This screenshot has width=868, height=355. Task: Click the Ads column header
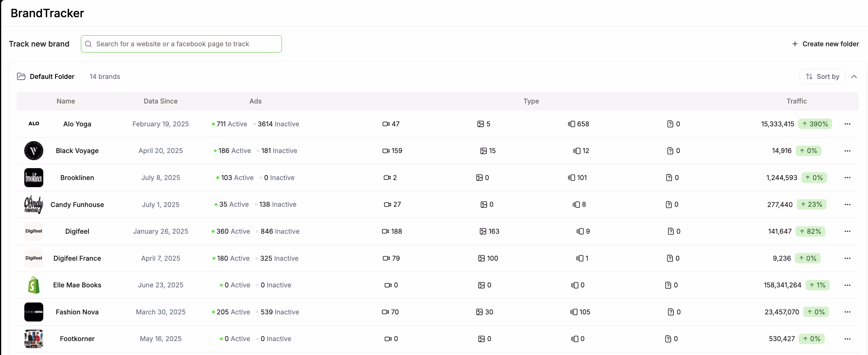click(255, 101)
